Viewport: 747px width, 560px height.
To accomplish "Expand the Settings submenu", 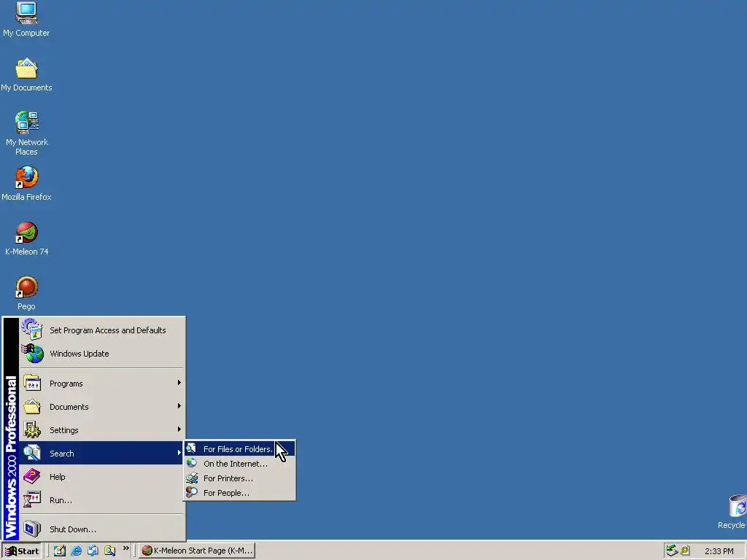I will [102, 430].
